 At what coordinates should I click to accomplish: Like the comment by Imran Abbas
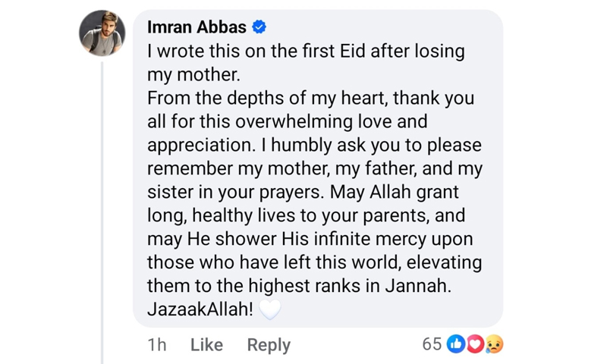(206, 345)
